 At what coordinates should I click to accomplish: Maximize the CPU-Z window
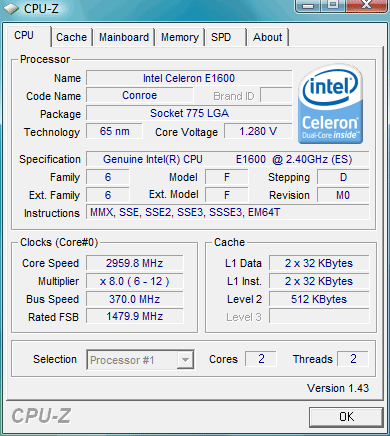point(333,5)
